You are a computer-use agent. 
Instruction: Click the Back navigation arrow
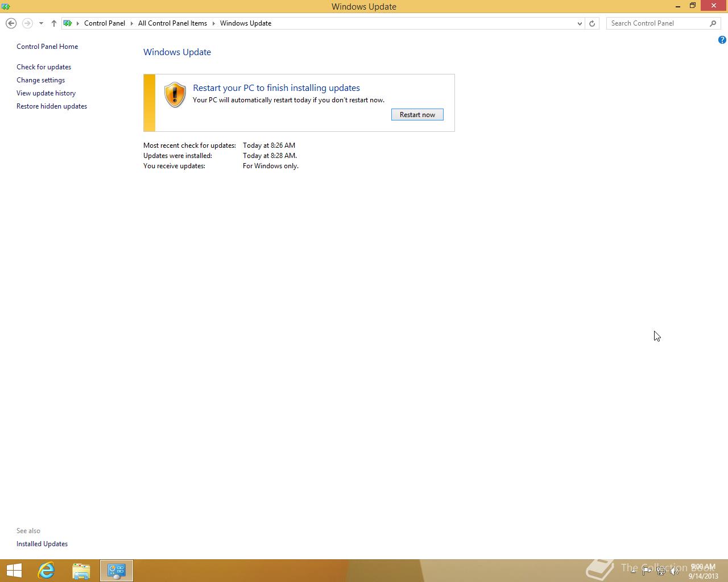(11, 23)
